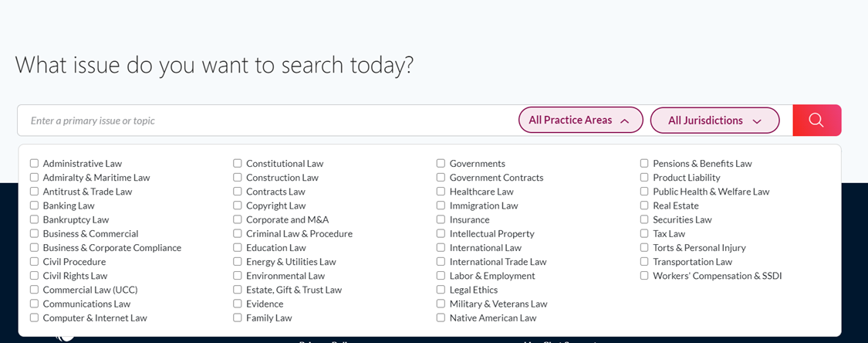The height and width of the screenshot is (343, 868).
Task: Check the Computer & Internet Law box
Action: 34,318
